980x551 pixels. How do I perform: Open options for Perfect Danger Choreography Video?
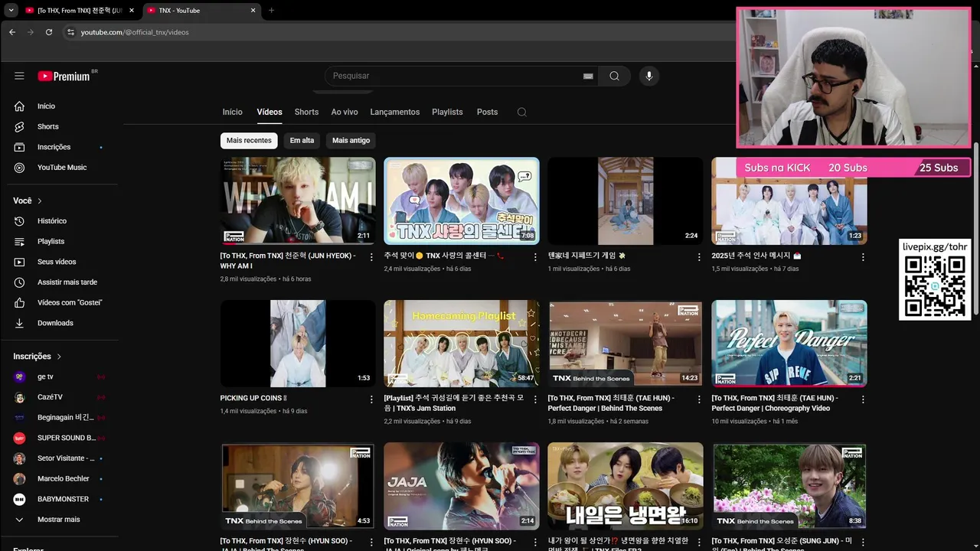click(x=863, y=399)
